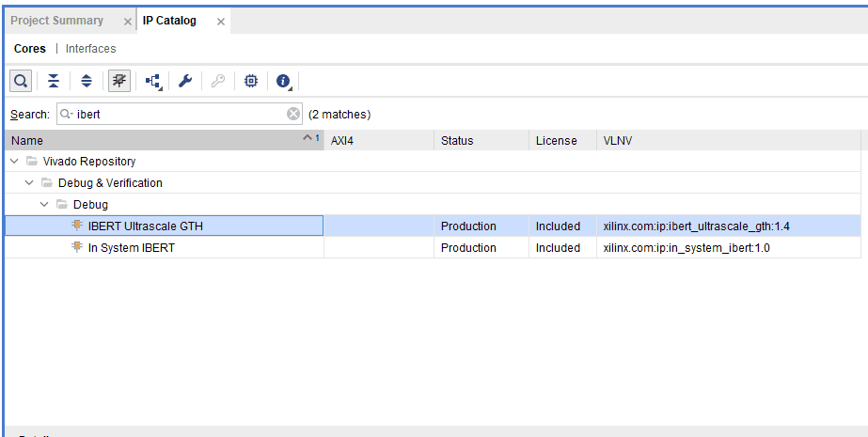Open the IP information icon
Screen dimensions: 868x437
coord(283,82)
